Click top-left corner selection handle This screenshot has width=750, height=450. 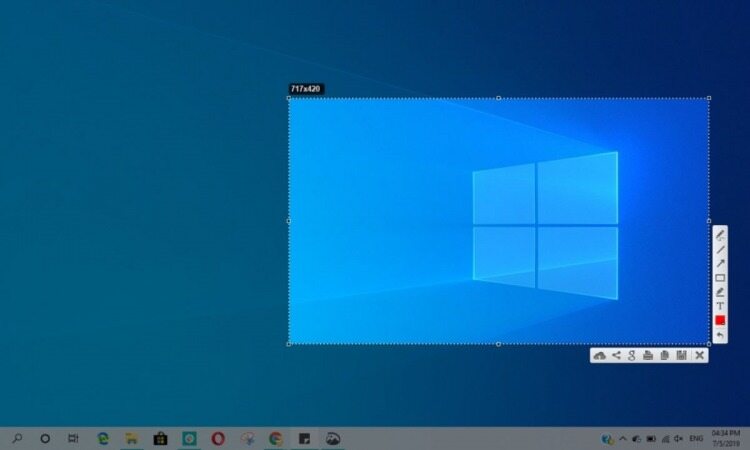tap(288, 98)
